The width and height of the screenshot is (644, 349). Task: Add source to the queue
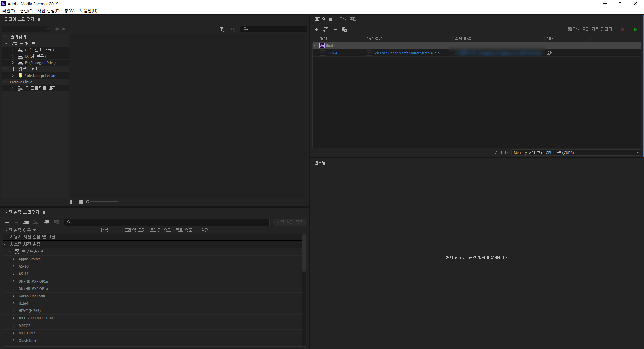[x=316, y=30]
